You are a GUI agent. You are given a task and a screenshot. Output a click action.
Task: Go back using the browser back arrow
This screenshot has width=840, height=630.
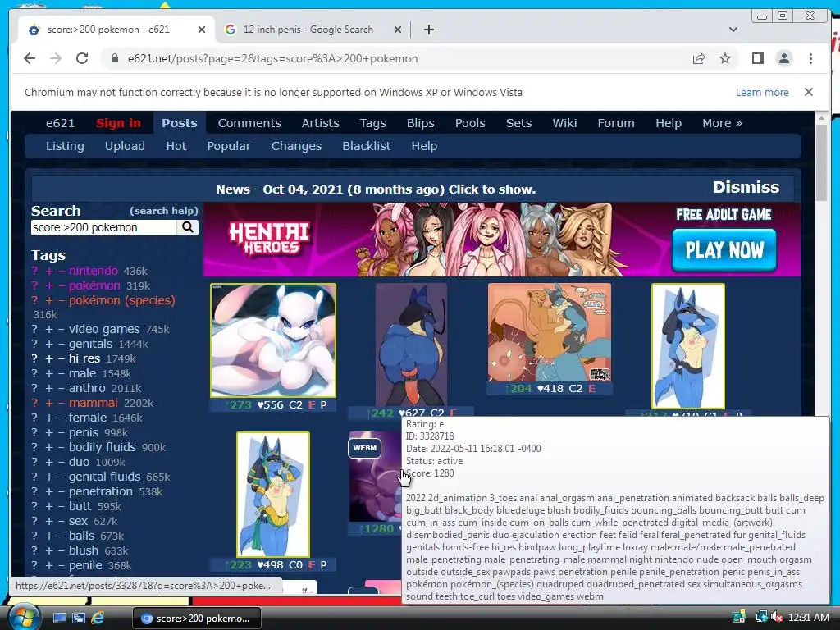tap(30, 58)
